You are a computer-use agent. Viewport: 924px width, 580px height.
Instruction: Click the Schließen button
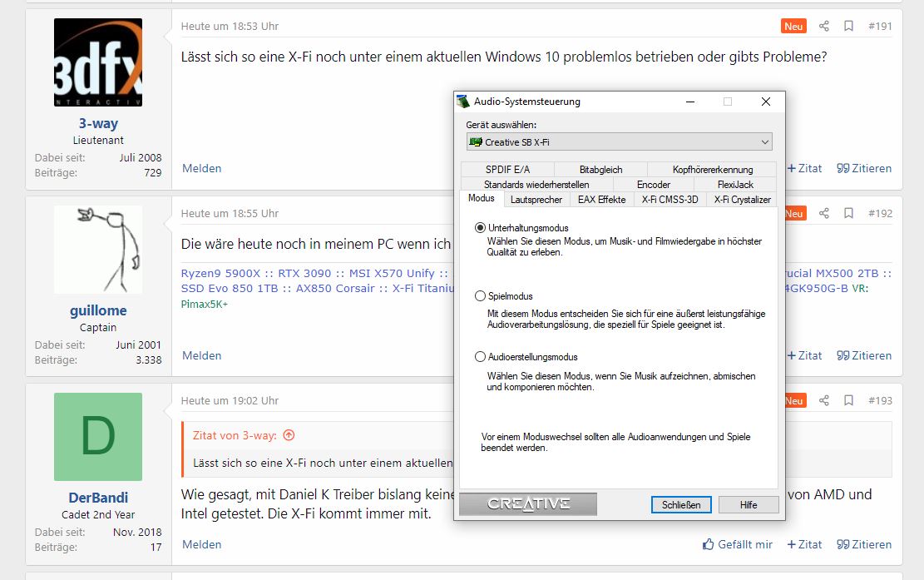tap(681, 504)
